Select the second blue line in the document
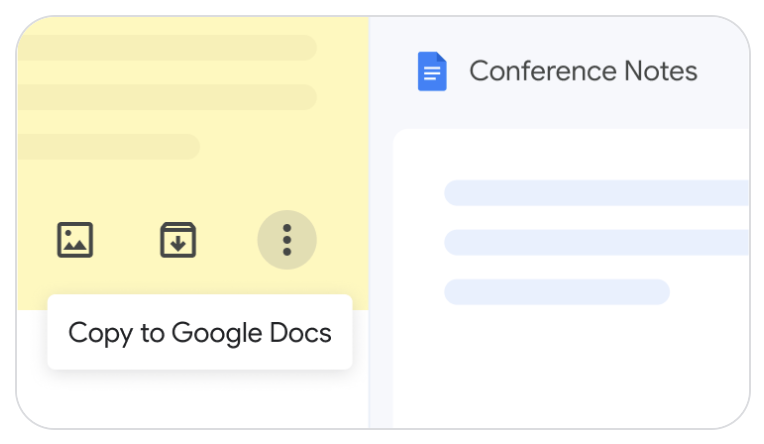This screenshot has height=444, width=764. 596,242
